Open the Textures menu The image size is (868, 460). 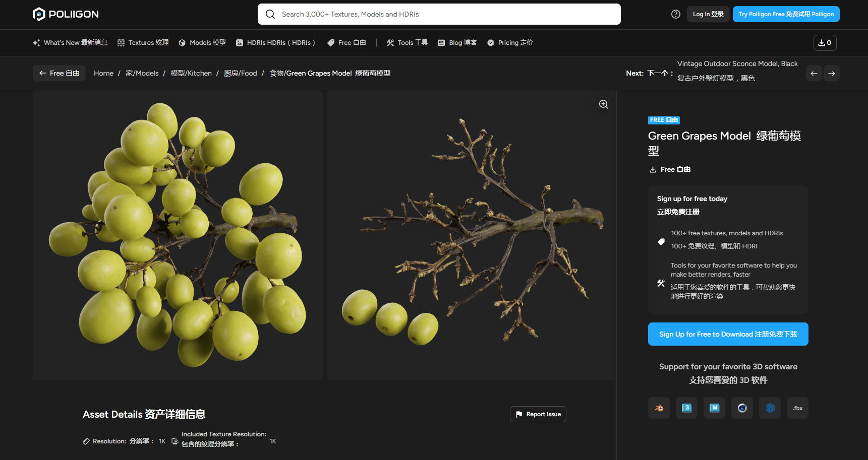[143, 43]
